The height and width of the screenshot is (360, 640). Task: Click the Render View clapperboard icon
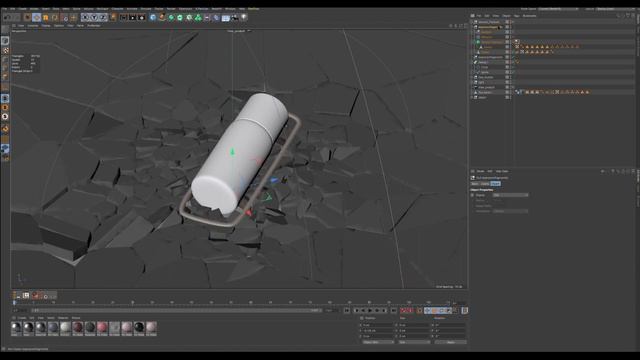pos(124,18)
